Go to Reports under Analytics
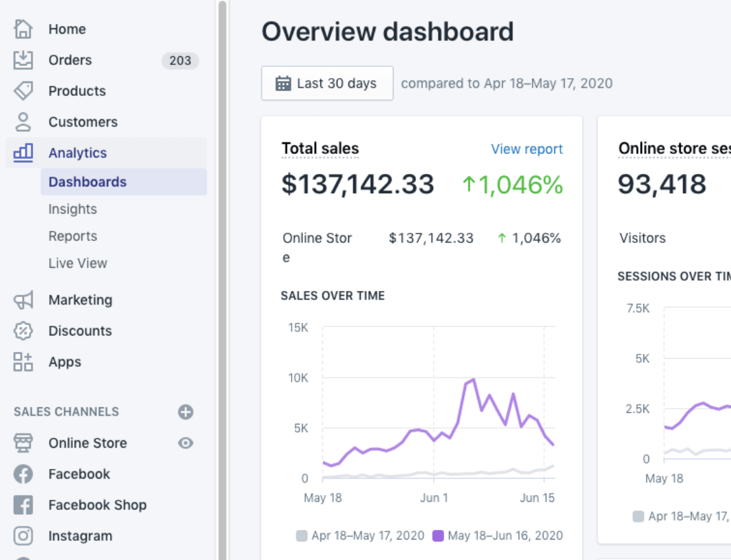The height and width of the screenshot is (560, 731). tap(73, 236)
